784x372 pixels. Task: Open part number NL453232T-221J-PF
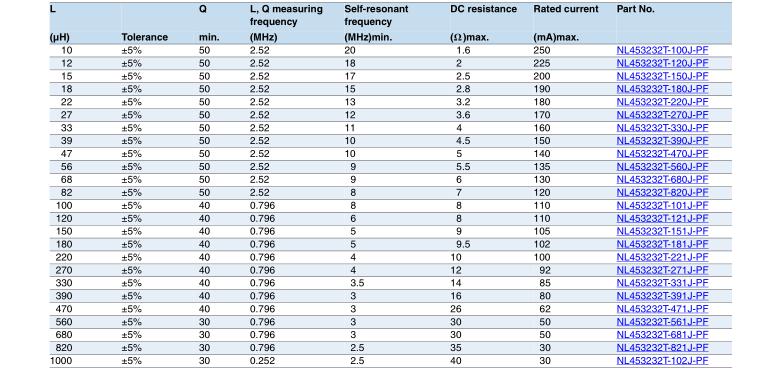point(662,258)
